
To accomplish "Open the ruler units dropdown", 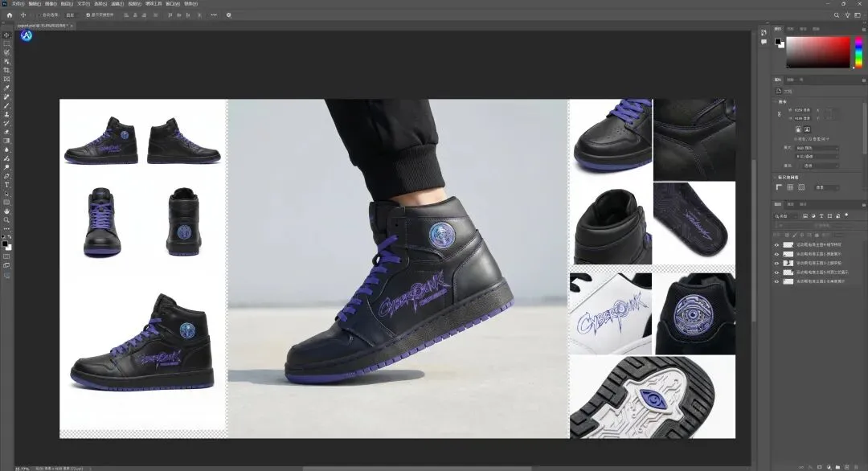I will 826,187.
